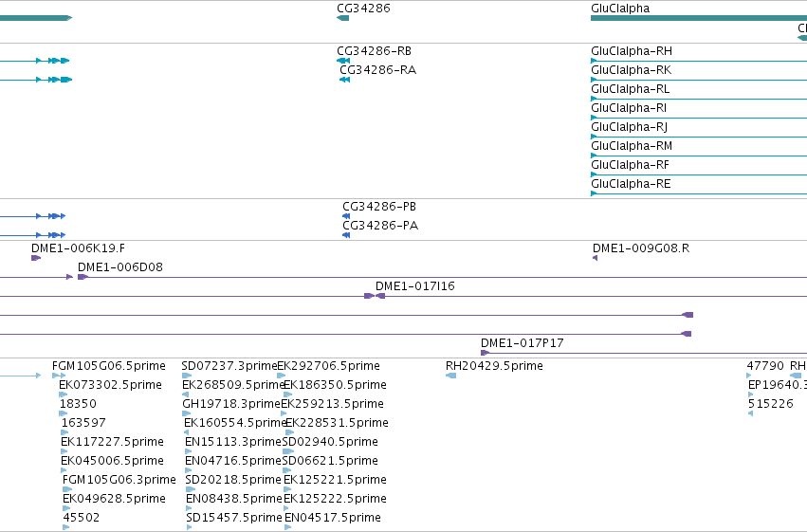Click EST EK073302.5prime
This screenshot has width=807, height=532.
pyautogui.click(x=111, y=385)
